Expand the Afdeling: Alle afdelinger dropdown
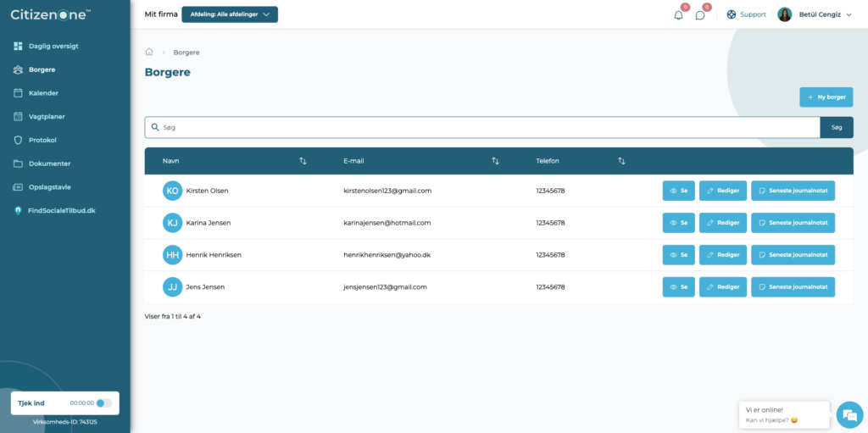This screenshot has width=868, height=433. (x=230, y=14)
